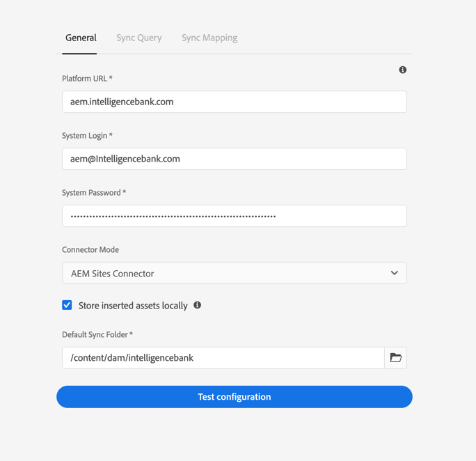Open the Connector Mode dropdown showing AEM Sites Connector
Screen dimensions: 476x461
click(x=234, y=274)
